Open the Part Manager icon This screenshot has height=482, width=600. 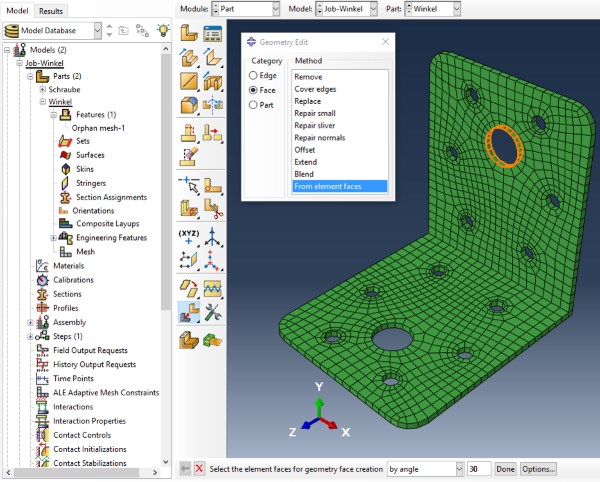click(x=213, y=33)
